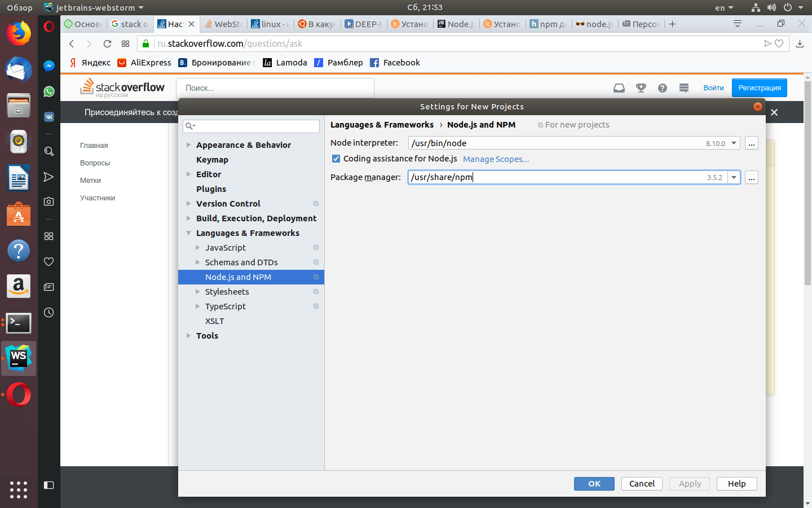
Task: Open the AliExpress bookmark
Action: pos(144,63)
